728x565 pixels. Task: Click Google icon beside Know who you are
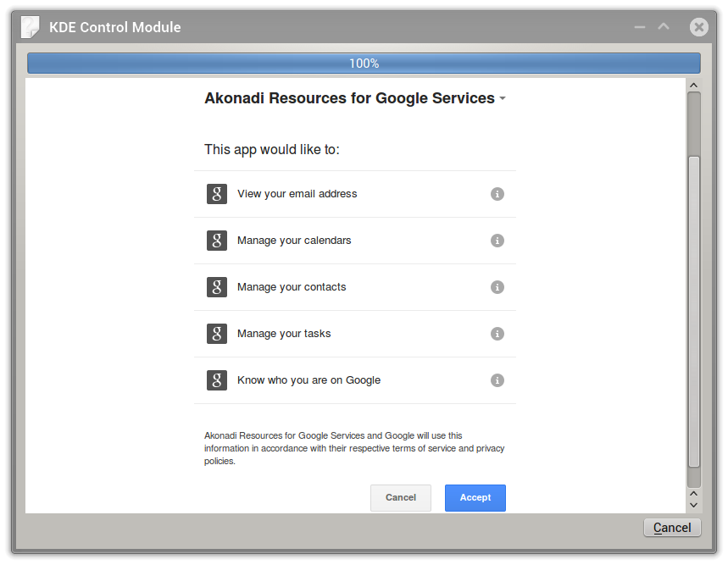tap(217, 380)
